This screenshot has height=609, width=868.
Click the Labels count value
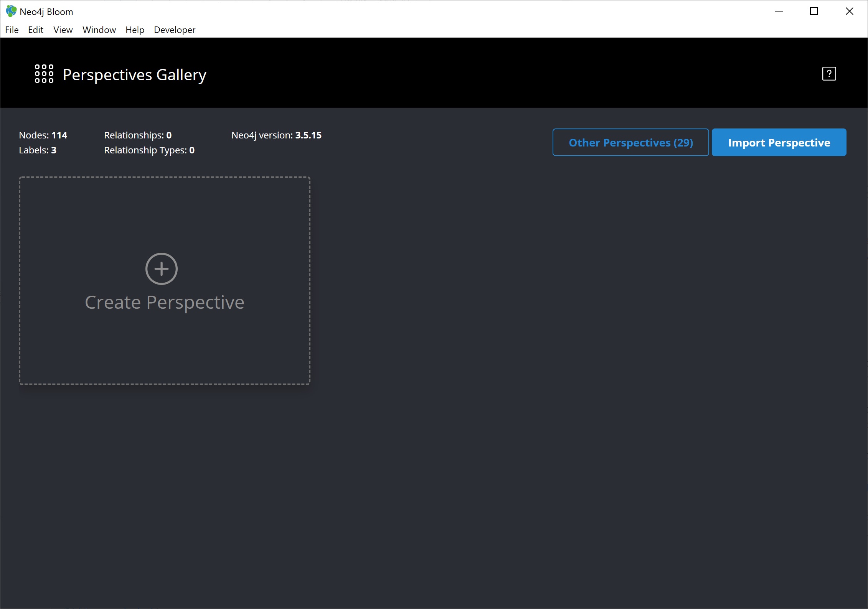(54, 150)
